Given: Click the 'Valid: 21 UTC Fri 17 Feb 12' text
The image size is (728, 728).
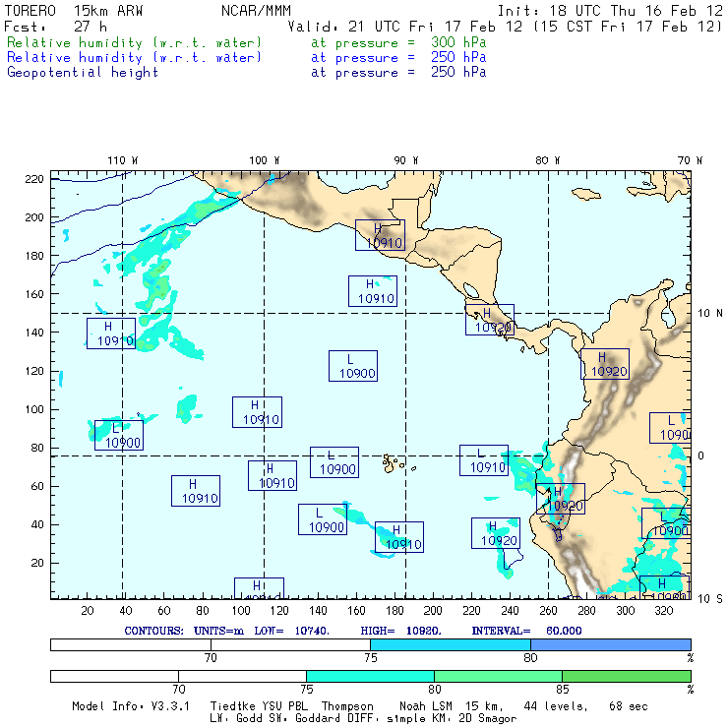Looking at the screenshot, I should coord(405,27).
